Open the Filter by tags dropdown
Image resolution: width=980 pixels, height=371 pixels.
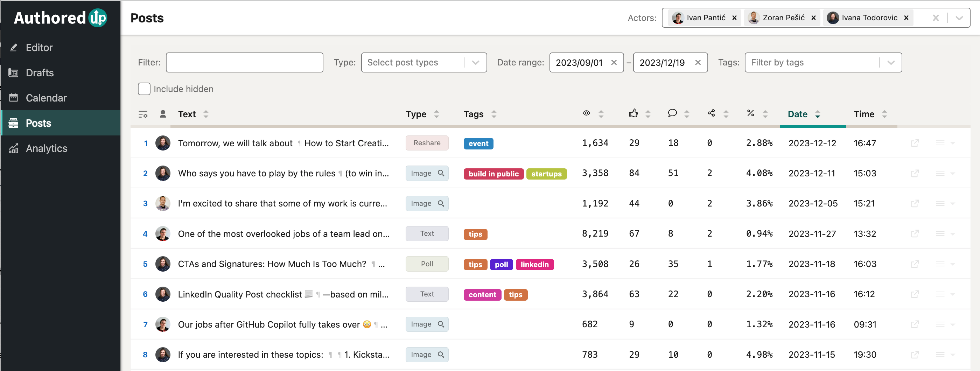coord(823,62)
